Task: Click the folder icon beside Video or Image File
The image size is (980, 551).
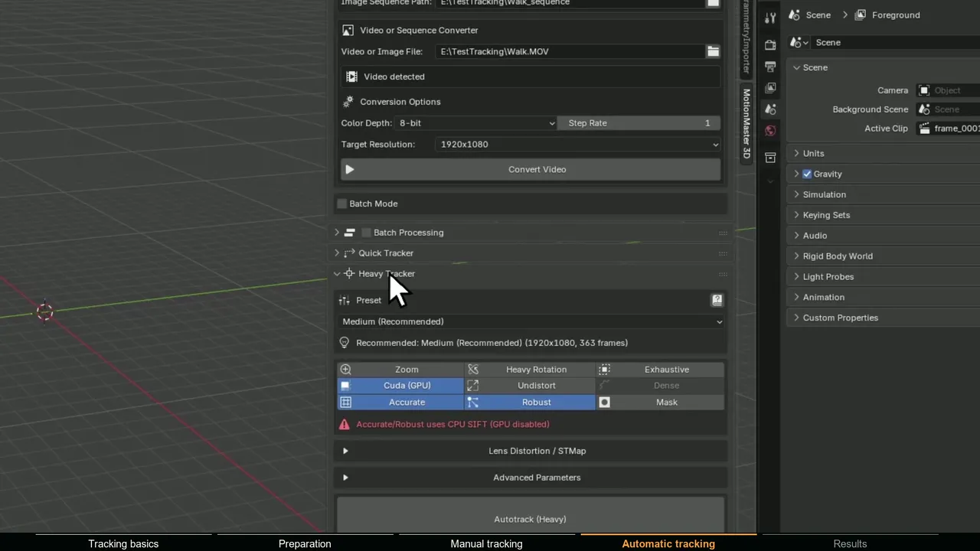Action: coord(713,51)
